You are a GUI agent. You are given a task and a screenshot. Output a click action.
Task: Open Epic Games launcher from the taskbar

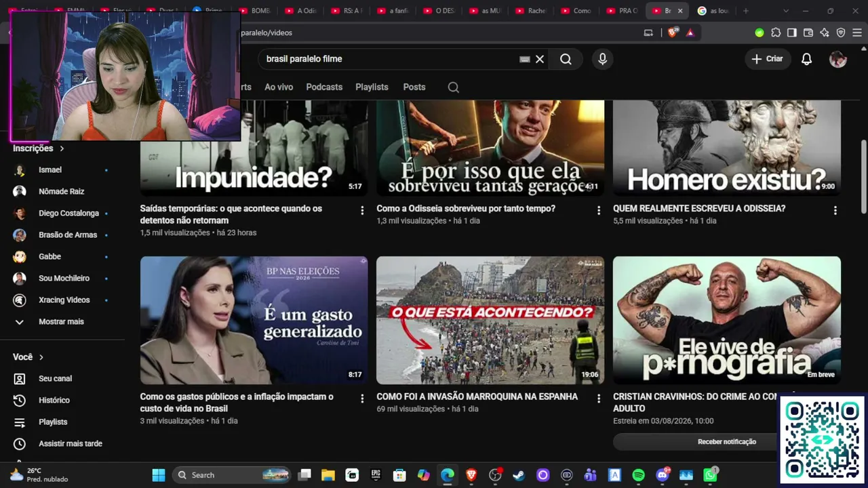376,475
